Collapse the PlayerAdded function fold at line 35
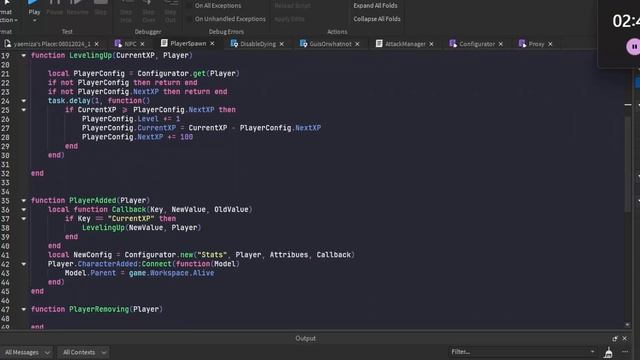Screen dimensions: 640x360 24,200
